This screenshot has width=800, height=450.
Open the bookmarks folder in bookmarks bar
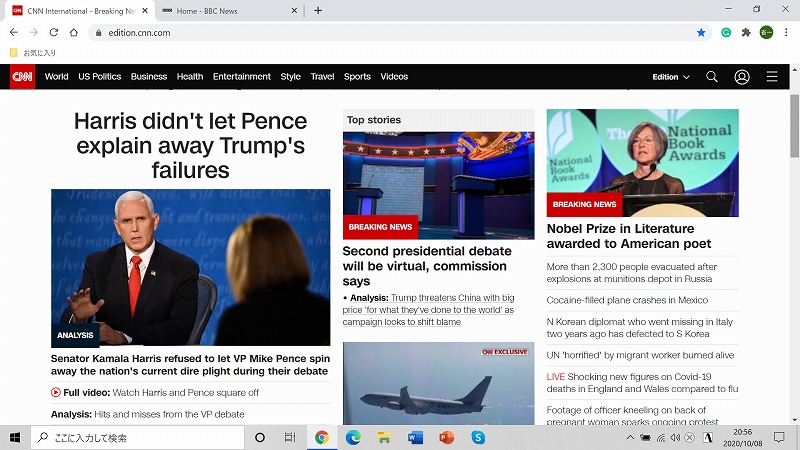[32, 53]
